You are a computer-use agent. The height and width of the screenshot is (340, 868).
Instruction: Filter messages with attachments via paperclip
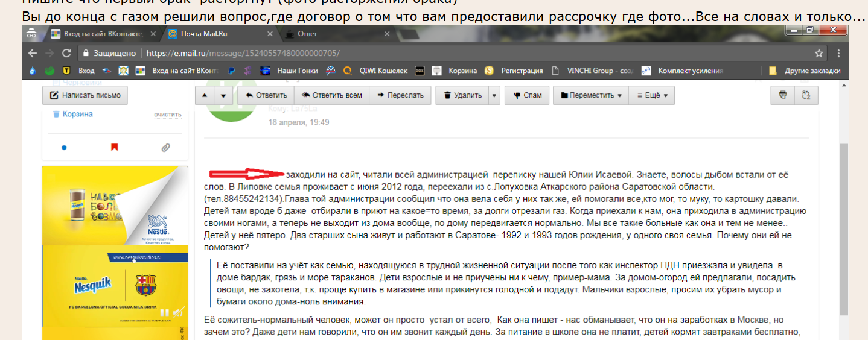pyautogui.click(x=165, y=147)
